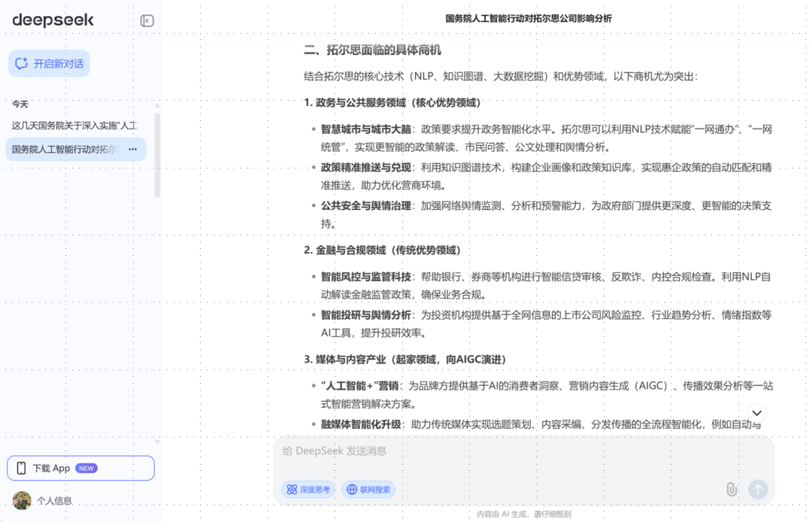This screenshot has width=812, height=522.
Task: Click bold text 智能风控与监管科技
Action: click(365, 277)
